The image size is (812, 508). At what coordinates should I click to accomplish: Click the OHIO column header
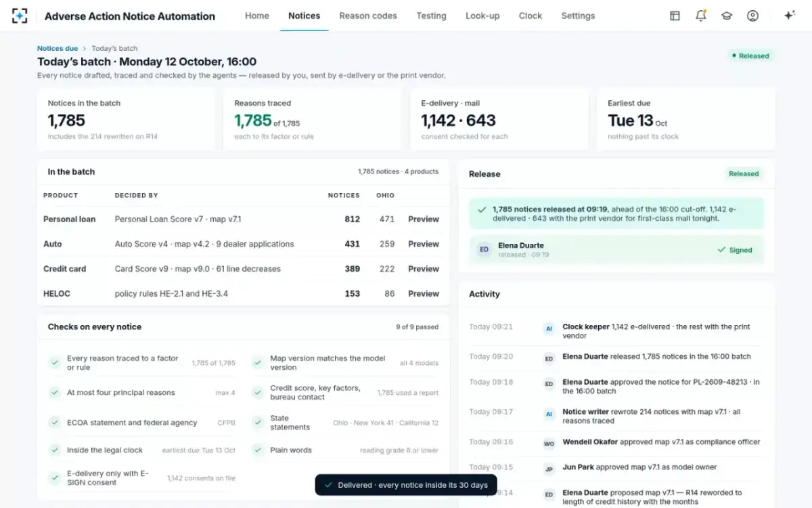coord(385,195)
